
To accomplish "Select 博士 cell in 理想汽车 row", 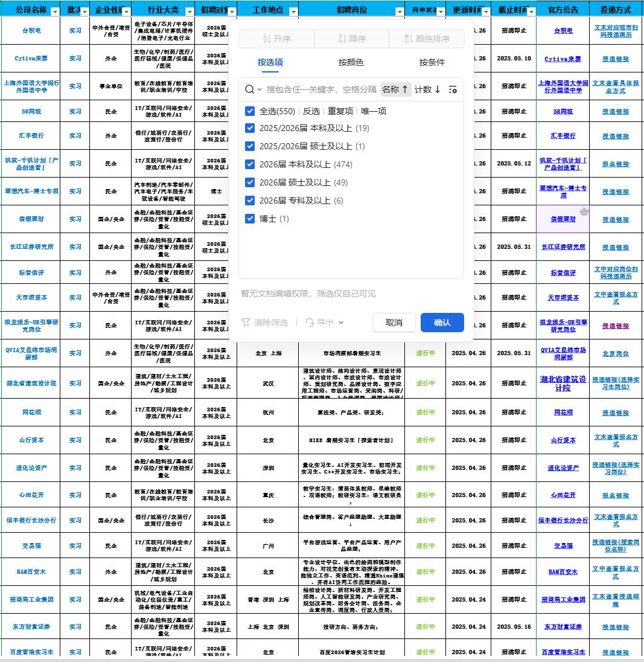I will point(216,191).
